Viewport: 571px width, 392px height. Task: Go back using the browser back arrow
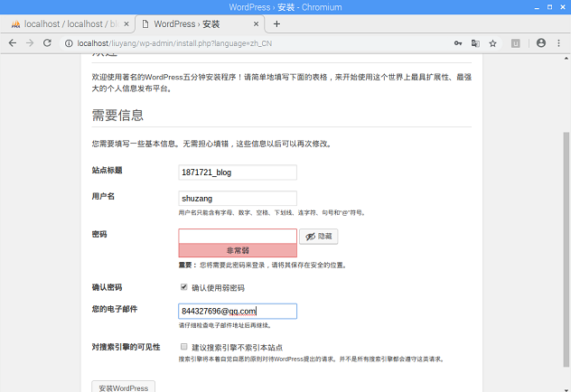click(13, 43)
